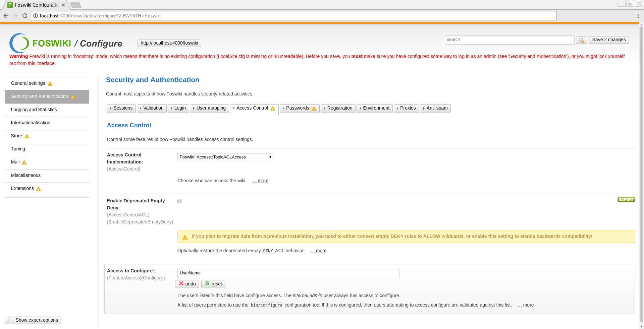Open Miscellaneous section
The height and width of the screenshot is (329, 644).
(47, 176)
